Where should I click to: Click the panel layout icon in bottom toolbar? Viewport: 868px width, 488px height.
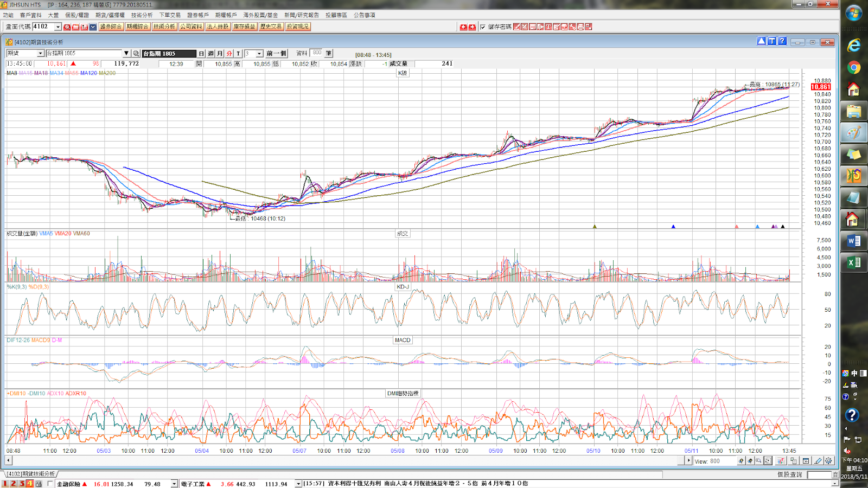click(x=806, y=461)
